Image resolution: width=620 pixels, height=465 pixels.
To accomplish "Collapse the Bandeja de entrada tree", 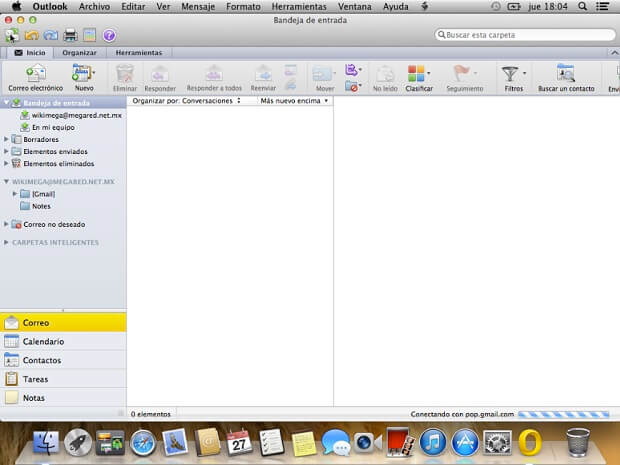I will [x=6, y=102].
